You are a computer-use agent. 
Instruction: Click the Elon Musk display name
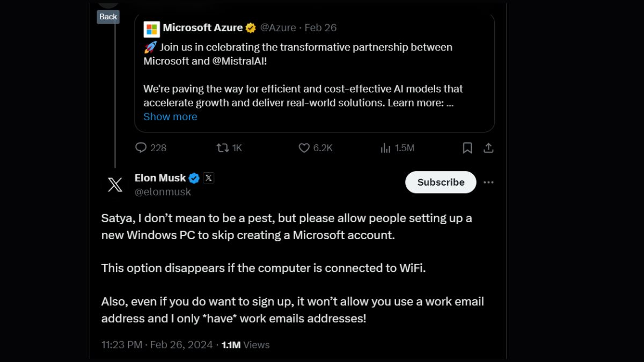(x=160, y=178)
